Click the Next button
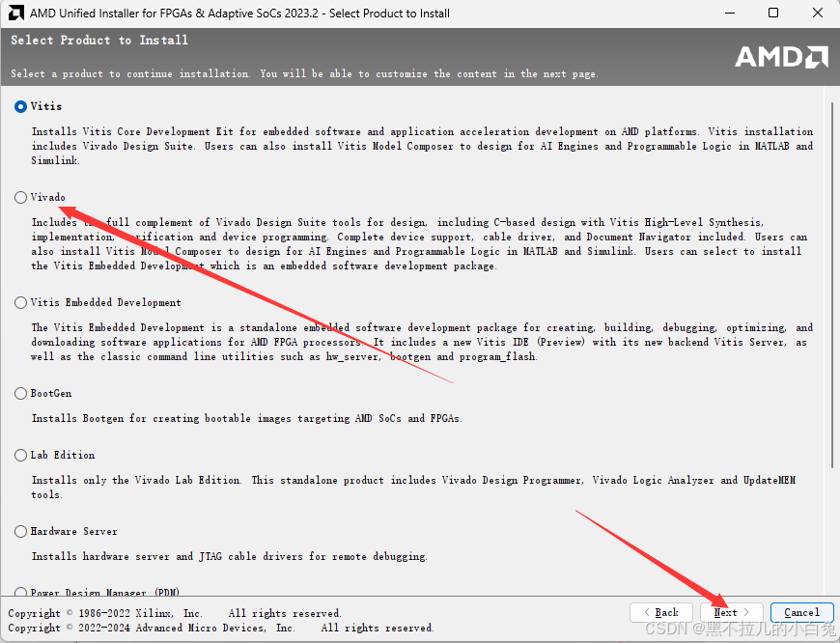Viewport: 840px width, 643px height. [731, 612]
